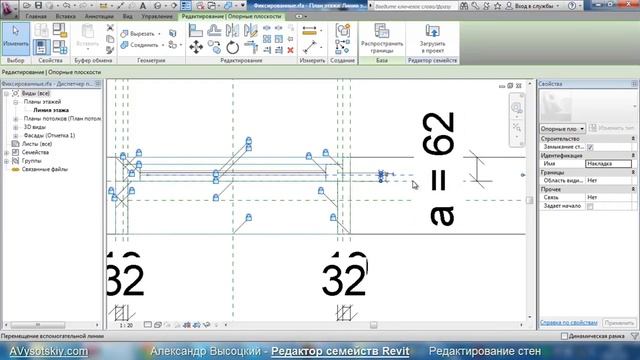Click the drawing view horizontal scrollbar thumb
The height and width of the screenshot is (360, 640).
tap(373, 325)
